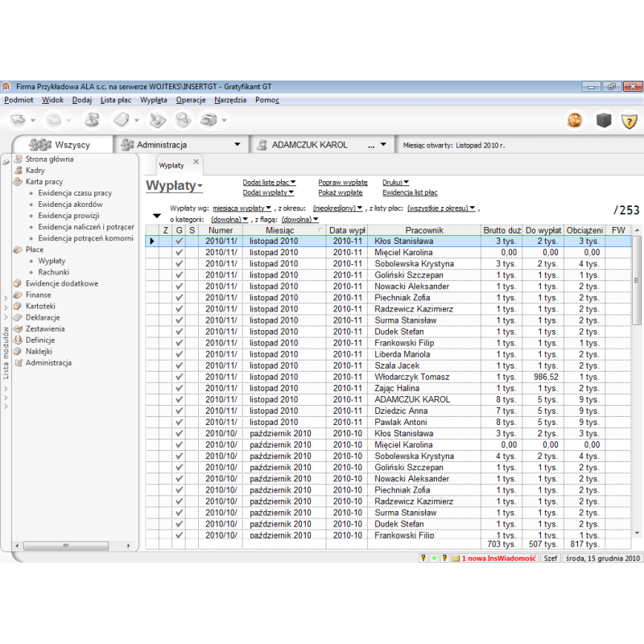Open help via the yellow shield icon
The height and width of the screenshot is (644, 644).
click(629, 120)
